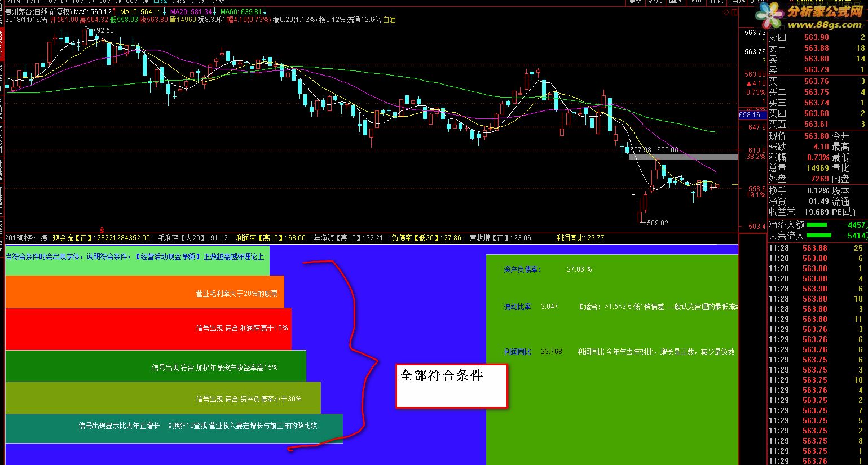Click the 年净资【高15】: 32.21 value
This screenshot has height=465, width=868.
point(348,238)
